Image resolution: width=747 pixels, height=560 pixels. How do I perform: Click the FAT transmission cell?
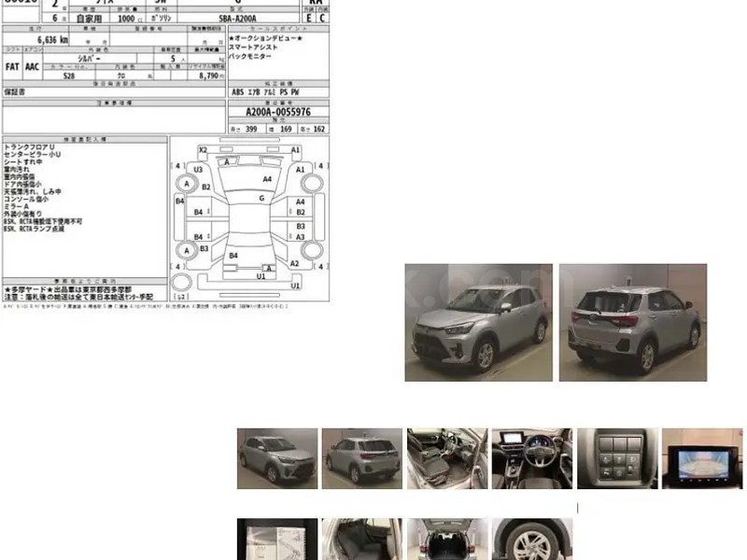coord(13,67)
